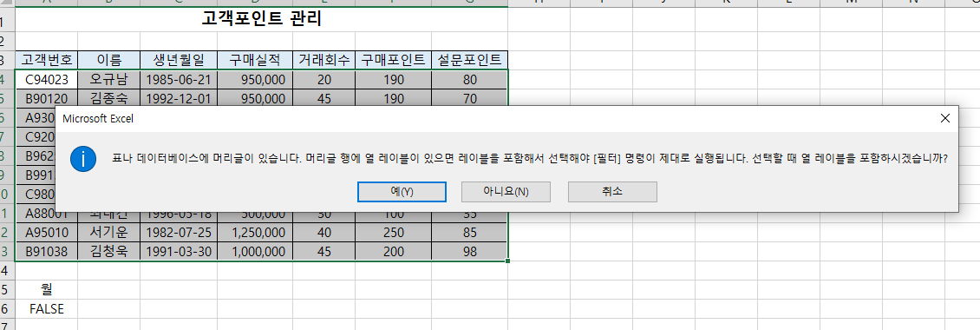Click the 구매포인트 value 200
This screenshot has height=330, width=980.
pos(393,251)
